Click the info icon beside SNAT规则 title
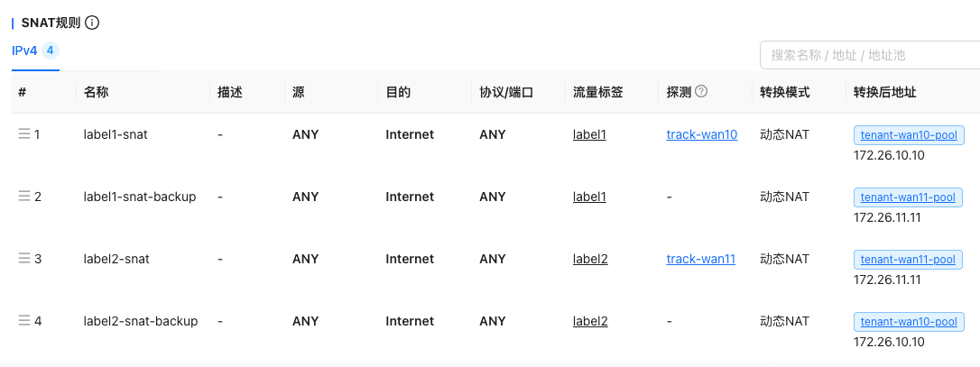The image size is (980, 367). pyautogui.click(x=92, y=23)
